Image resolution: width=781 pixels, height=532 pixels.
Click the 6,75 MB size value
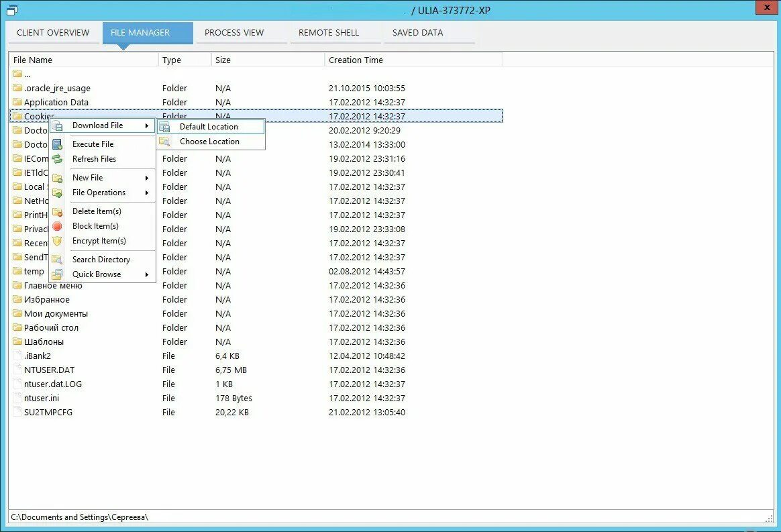click(231, 370)
